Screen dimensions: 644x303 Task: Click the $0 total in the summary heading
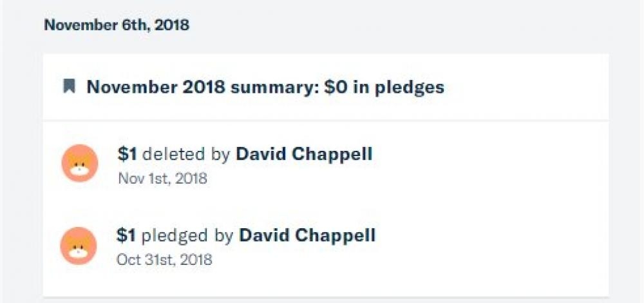[x=336, y=87]
